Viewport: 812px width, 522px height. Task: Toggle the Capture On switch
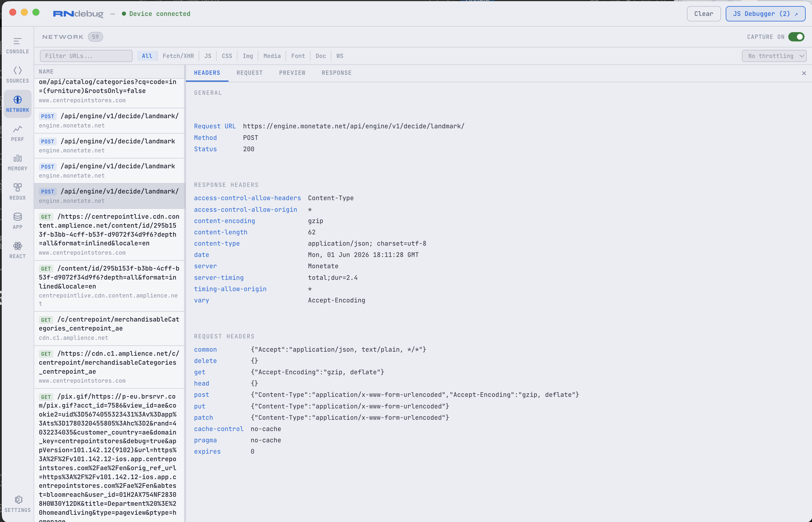click(796, 36)
